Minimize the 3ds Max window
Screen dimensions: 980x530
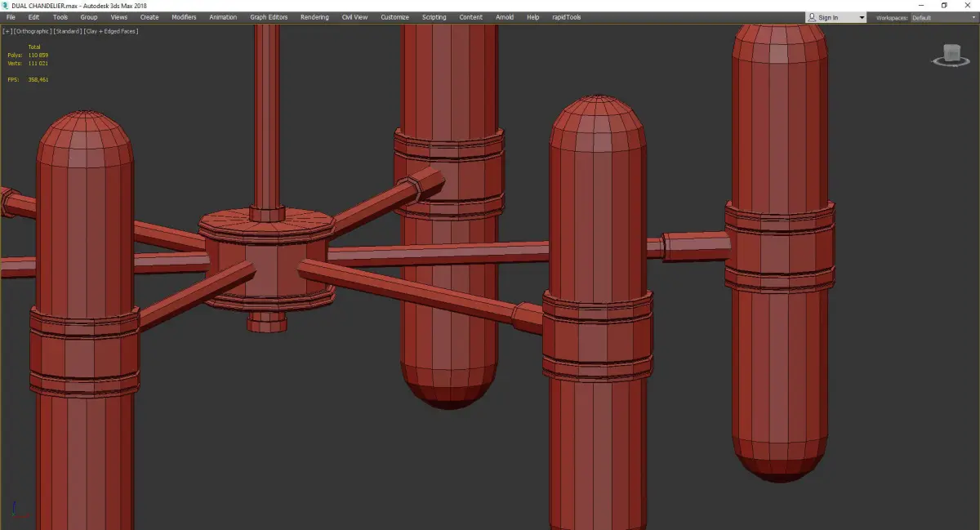[921, 5]
